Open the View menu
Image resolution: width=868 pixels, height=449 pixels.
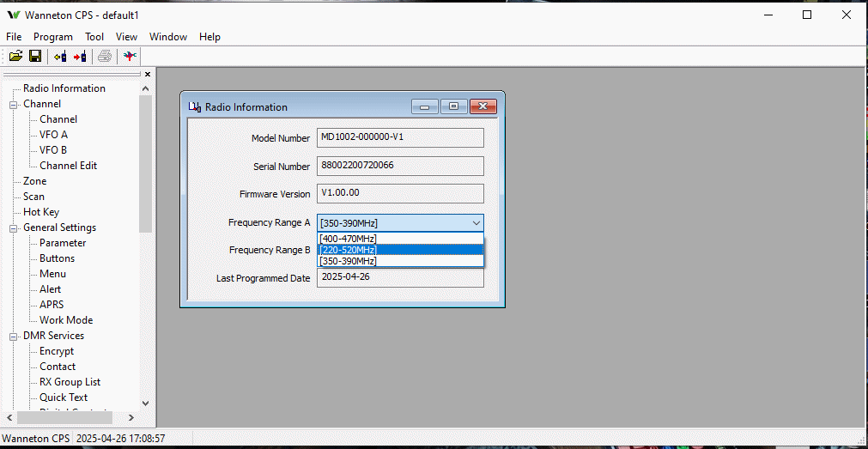point(126,37)
